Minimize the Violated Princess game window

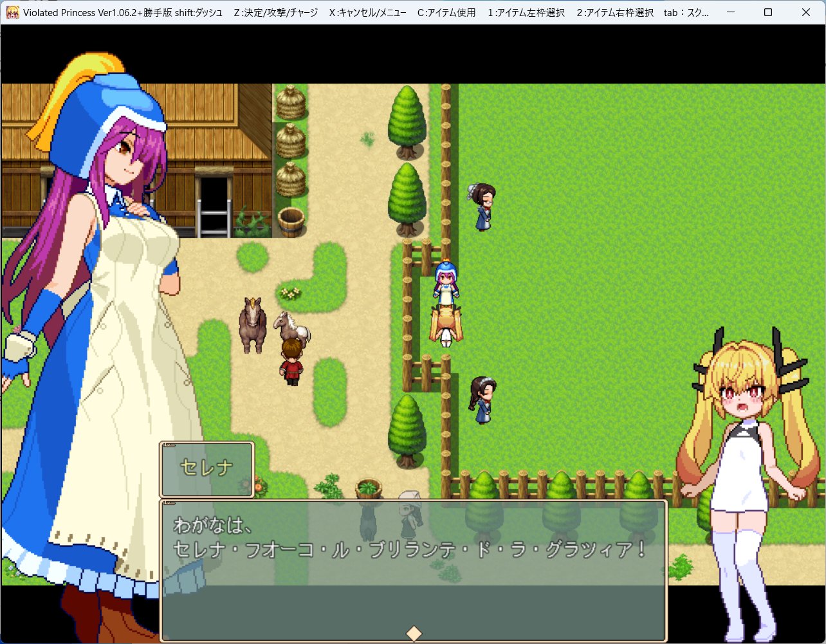coord(731,12)
